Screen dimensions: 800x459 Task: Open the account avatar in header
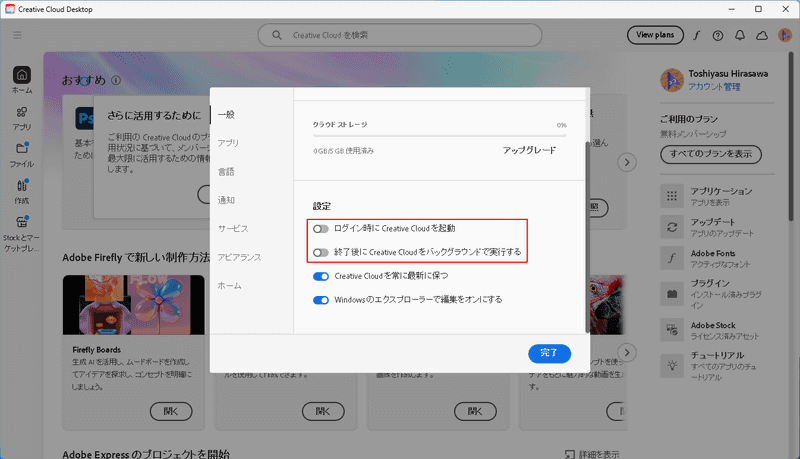(785, 35)
